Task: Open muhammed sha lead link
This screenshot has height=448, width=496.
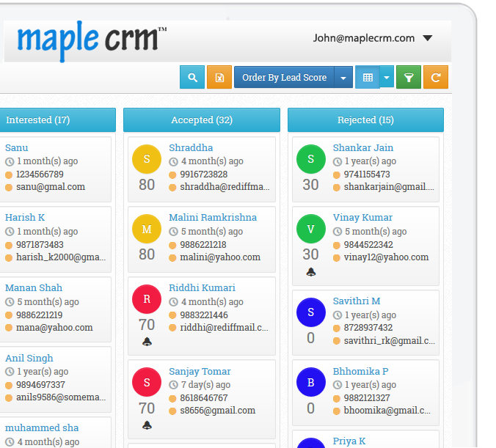Action: click(42, 427)
